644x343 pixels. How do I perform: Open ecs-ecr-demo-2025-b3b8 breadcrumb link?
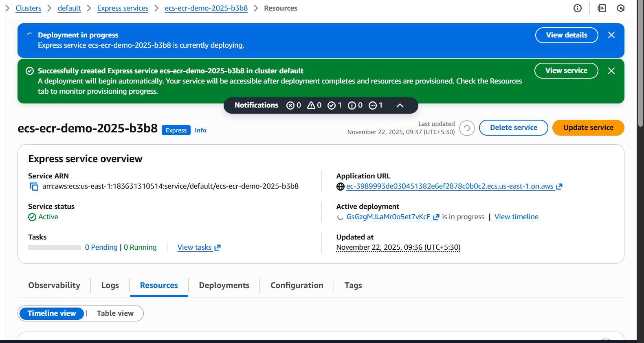(206, 8)
